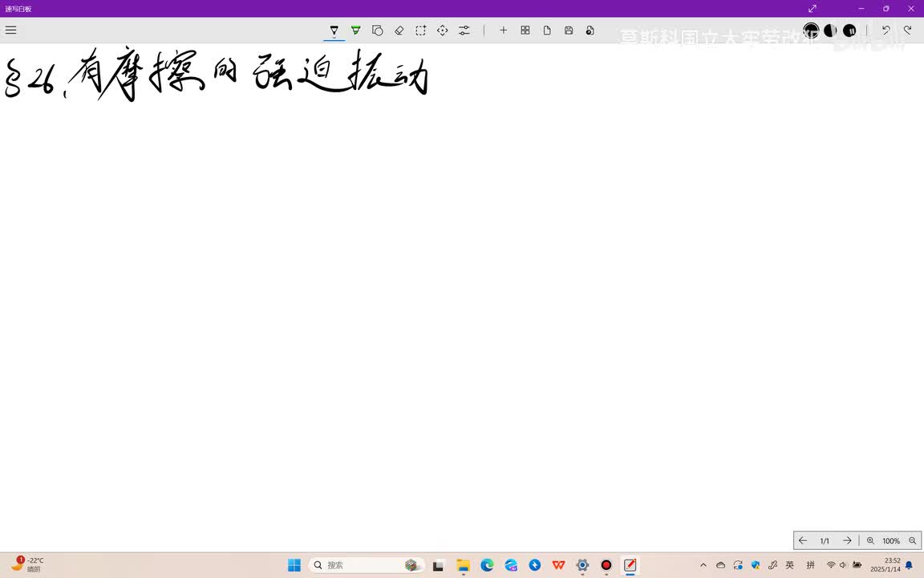
Task: Redo the last stroke
Action: point(907,30)
